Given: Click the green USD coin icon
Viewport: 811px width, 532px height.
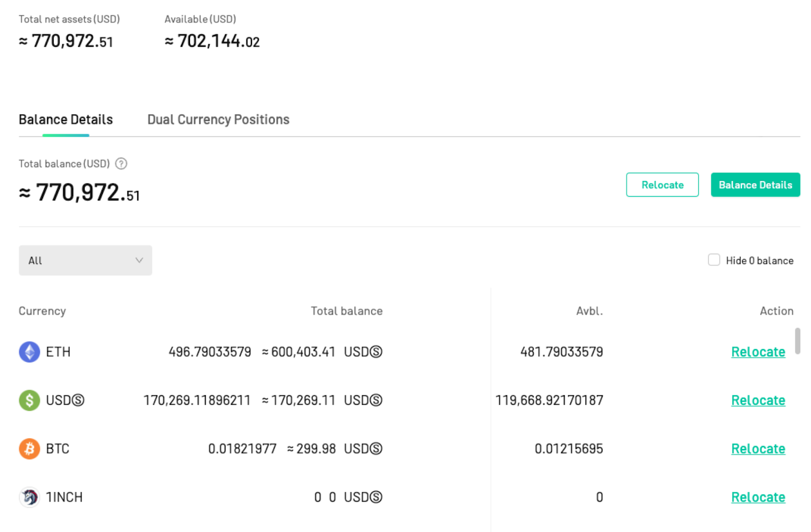Looking at the screenshot, I should click(29, 400).
